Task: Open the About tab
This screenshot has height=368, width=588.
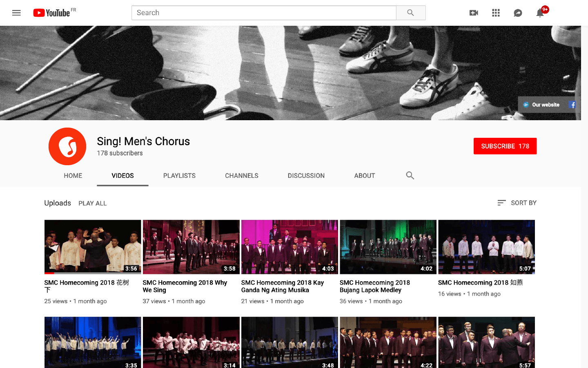Action: 365,175
